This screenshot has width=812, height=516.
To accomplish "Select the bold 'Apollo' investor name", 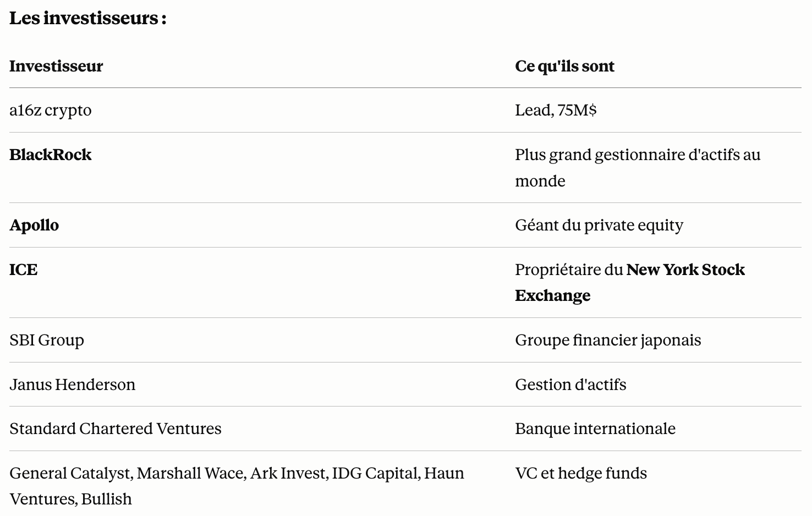I will [34, 225].
